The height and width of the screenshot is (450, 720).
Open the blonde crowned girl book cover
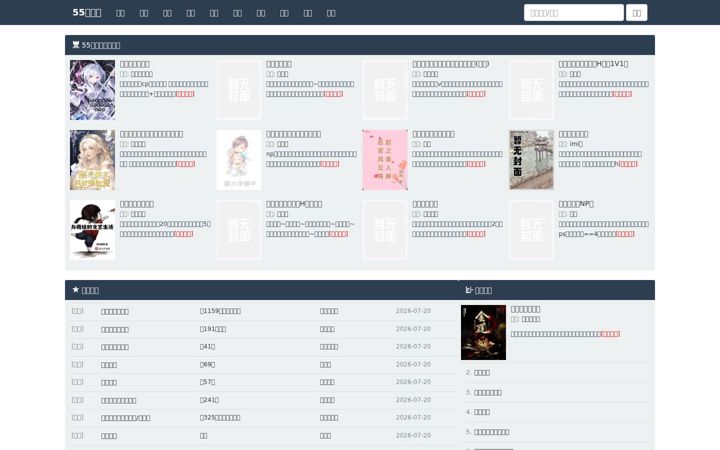click(92, 160)
